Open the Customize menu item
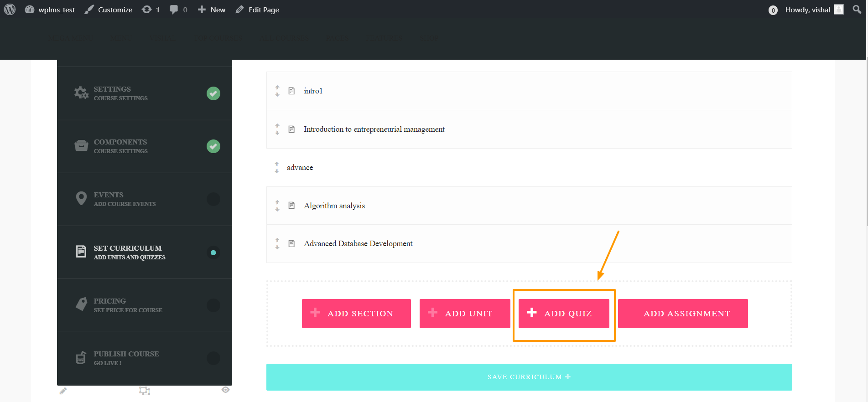This screenshot has height=402, width=868. [109, 10]
